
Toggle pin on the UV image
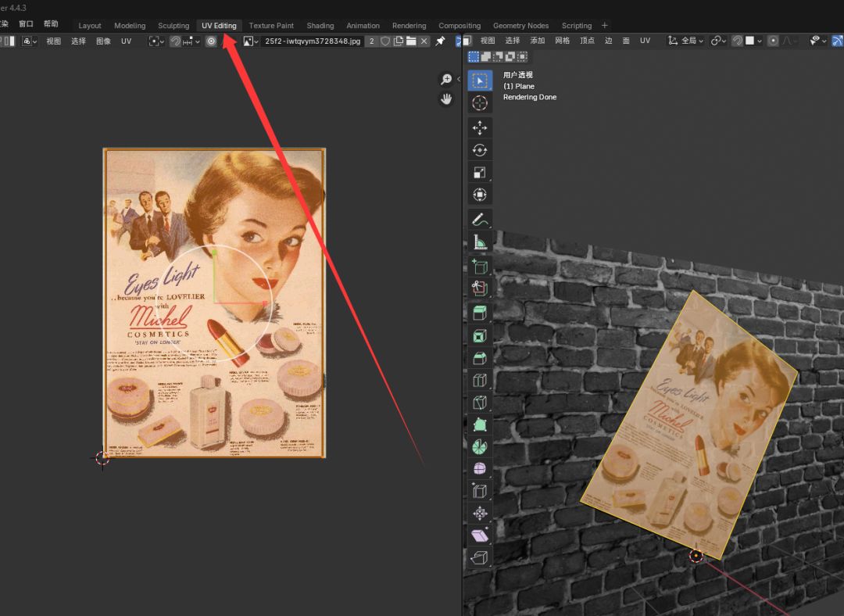(440, 41)
